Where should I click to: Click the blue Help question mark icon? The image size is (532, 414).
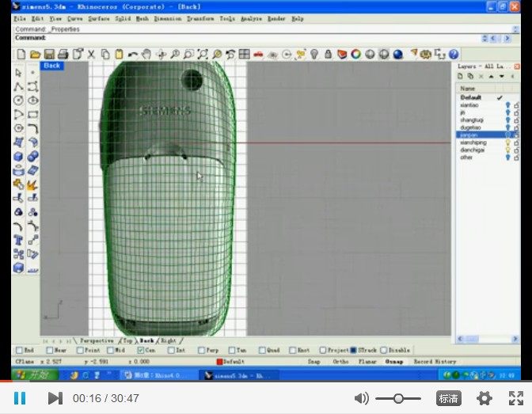454,55
